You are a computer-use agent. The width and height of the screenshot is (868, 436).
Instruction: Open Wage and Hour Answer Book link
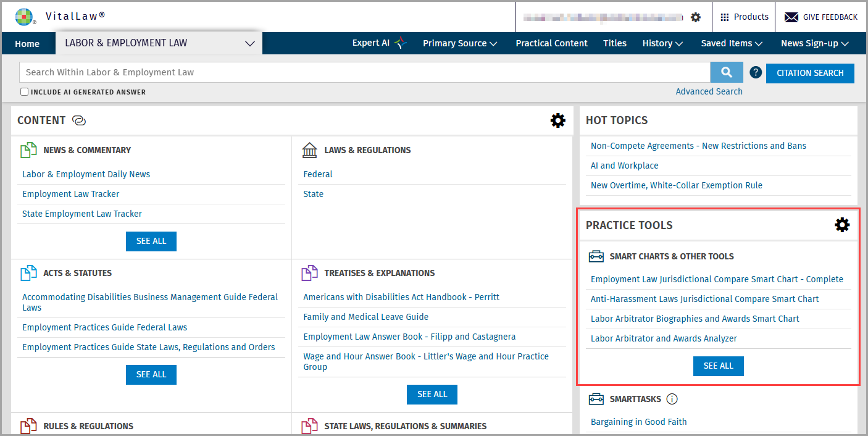[426, 361]
